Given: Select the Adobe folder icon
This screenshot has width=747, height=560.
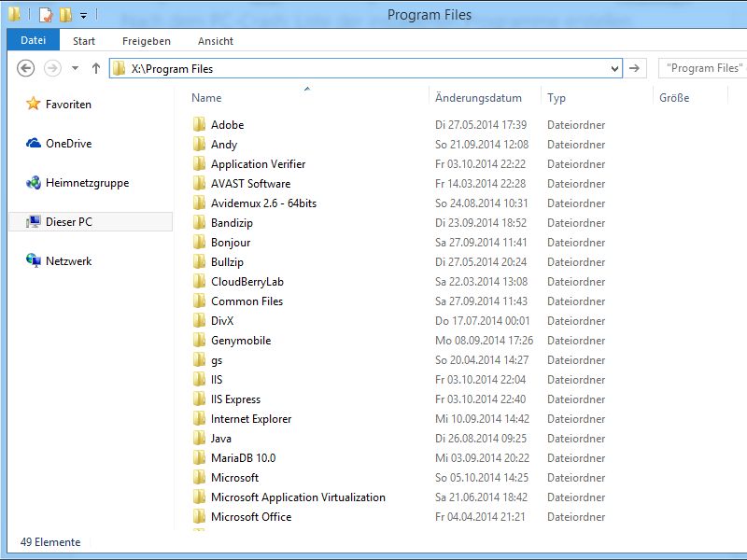Looking at the screenshot, I should 199,124.
